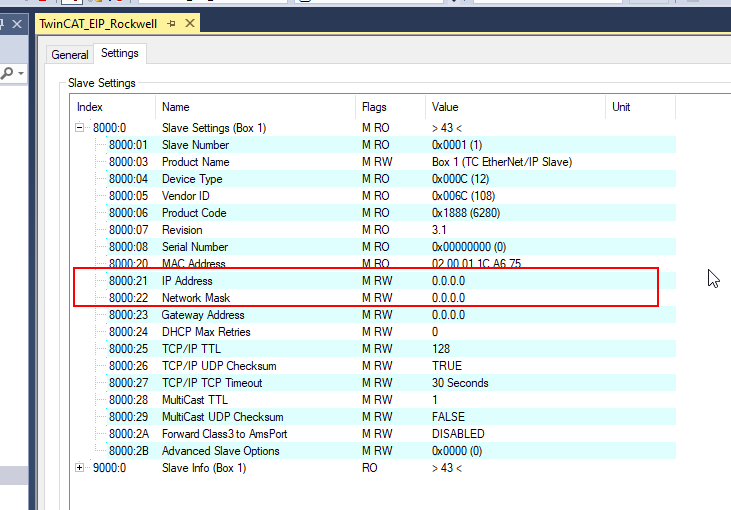The width and height of the screenshot is (731, 510).
Task: Select the 8000:24 DHCP Max Retries row
Action: point(373,331)
